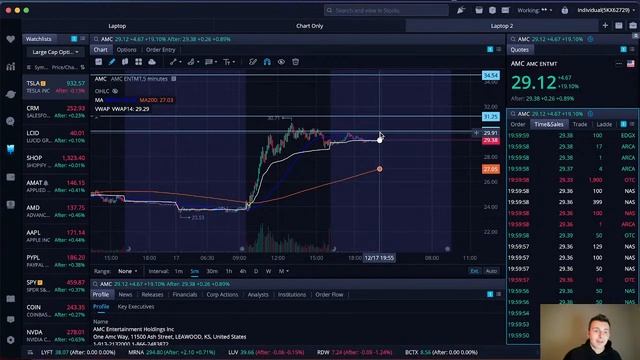Screen dimensions: 640x360
Task: Open the Watchlists panel menu icon
Action: pos(83,39)
